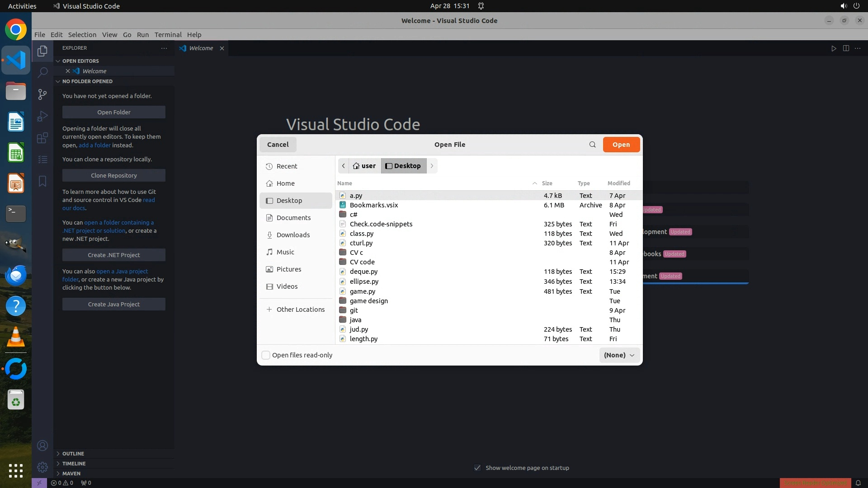The height and width of the screenshot is (488, 868).
Task: Click the Split Editor icon
Action: [x=846, y=48]
